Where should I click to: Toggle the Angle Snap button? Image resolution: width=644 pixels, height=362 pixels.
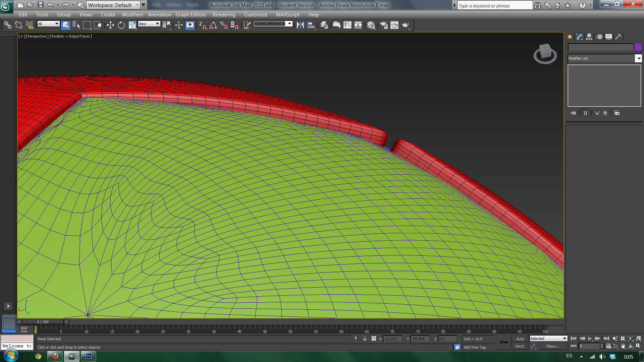click(x=213, y=25)
